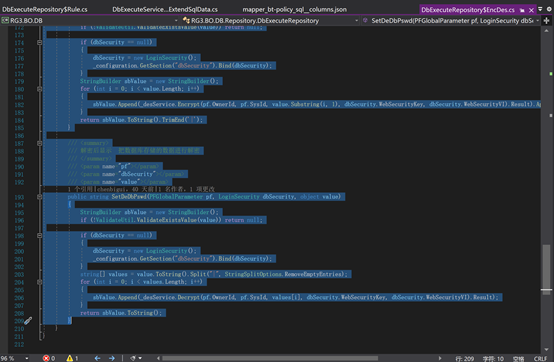Select the DbExecuteRepository$EncDes.cs tab
This screenshot has width=554, height=362.
[468, 10]
